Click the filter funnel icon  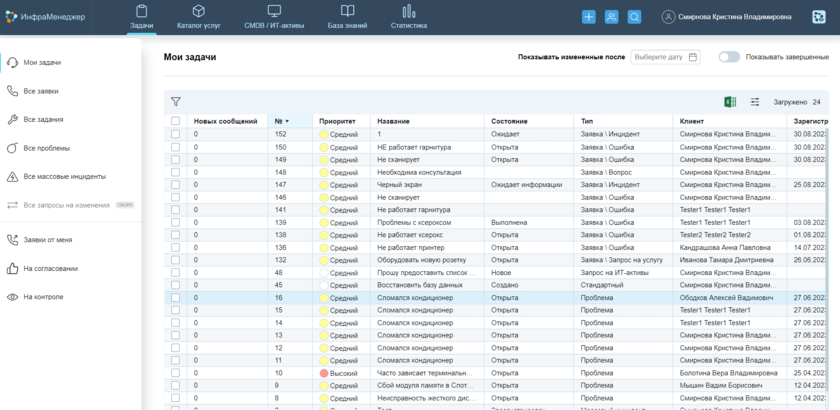[176, 102]
